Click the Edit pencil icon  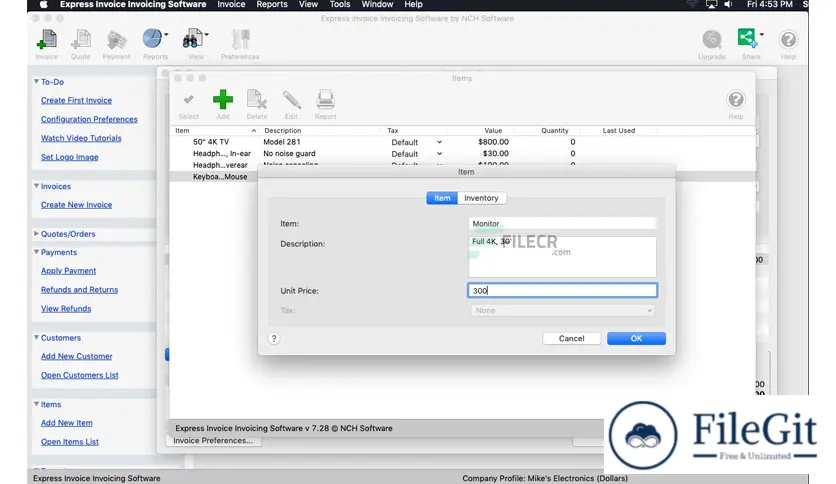pyautogui.click(x=291, y=100)
